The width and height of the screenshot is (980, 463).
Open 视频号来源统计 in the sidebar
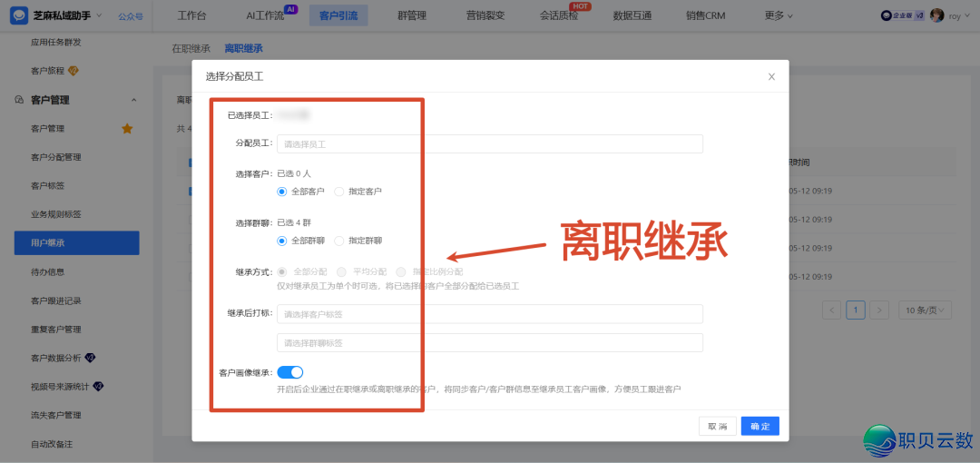61,386
